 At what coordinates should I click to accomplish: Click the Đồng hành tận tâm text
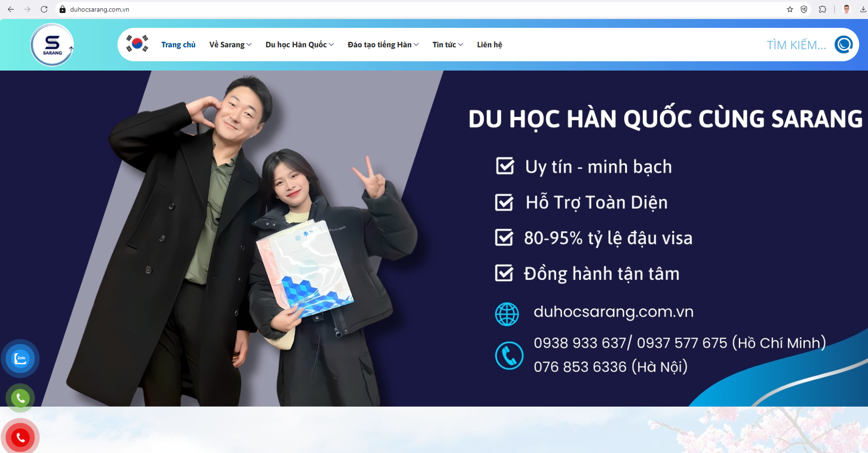(602, 274)
